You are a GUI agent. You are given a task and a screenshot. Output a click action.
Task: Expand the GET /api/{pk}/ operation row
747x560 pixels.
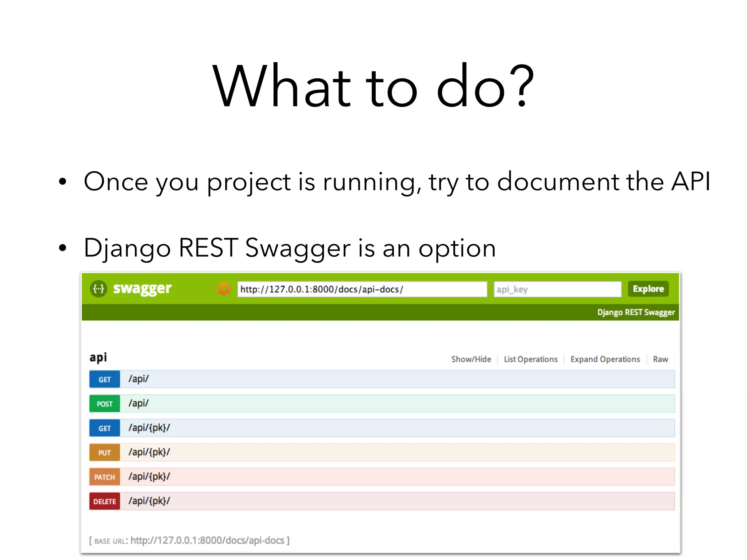click(x=382, y=428)
